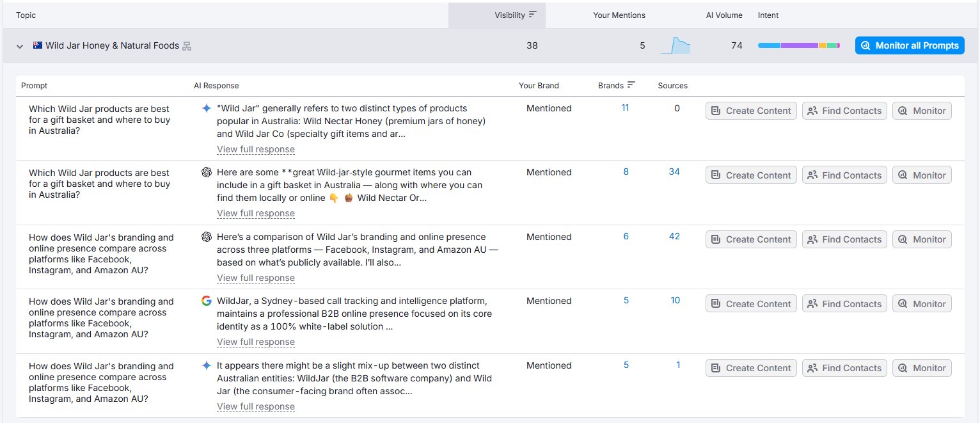View full response for 'WildJar, a Sydney-based' answer
Screen dimensions: 980x423
pos(256,342)
